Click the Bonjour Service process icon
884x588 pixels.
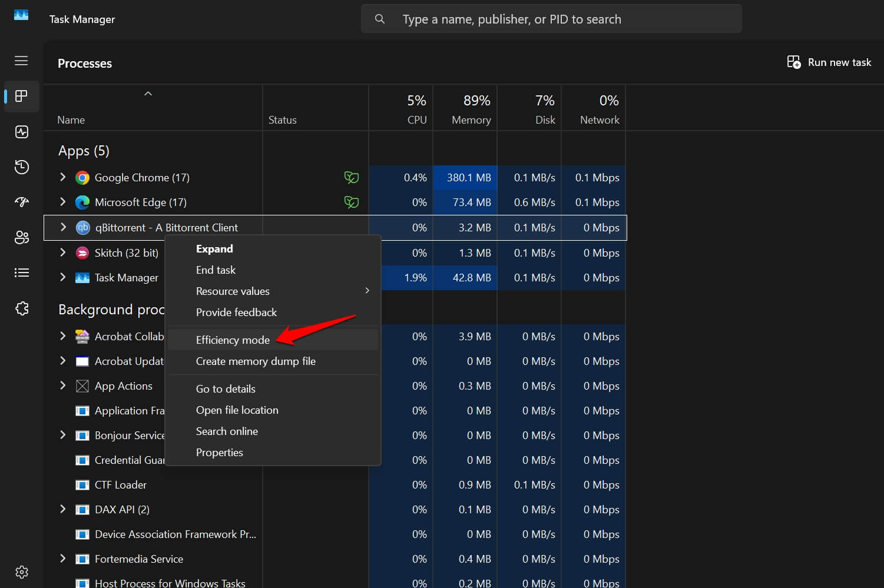pos(82,436)
